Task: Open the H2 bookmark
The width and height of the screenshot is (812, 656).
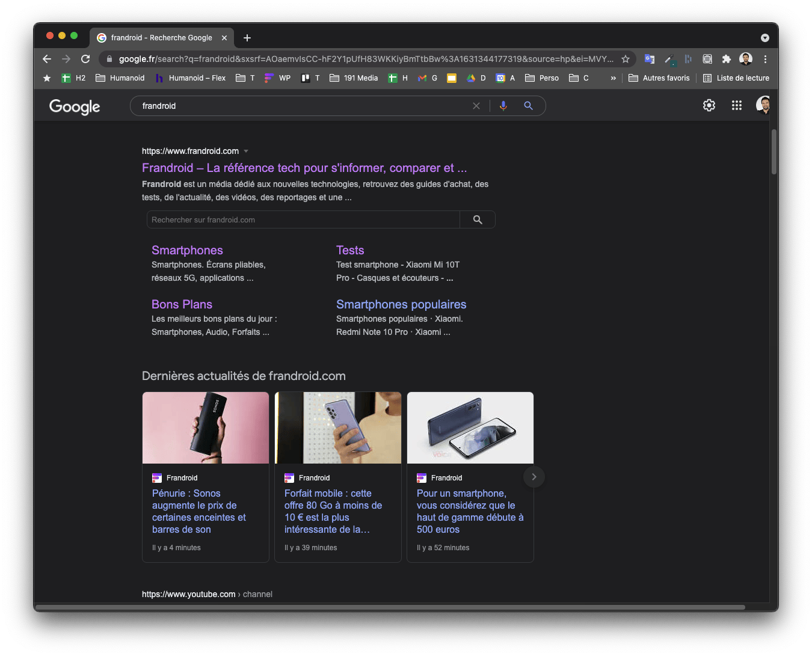Action: click(73, 78)
